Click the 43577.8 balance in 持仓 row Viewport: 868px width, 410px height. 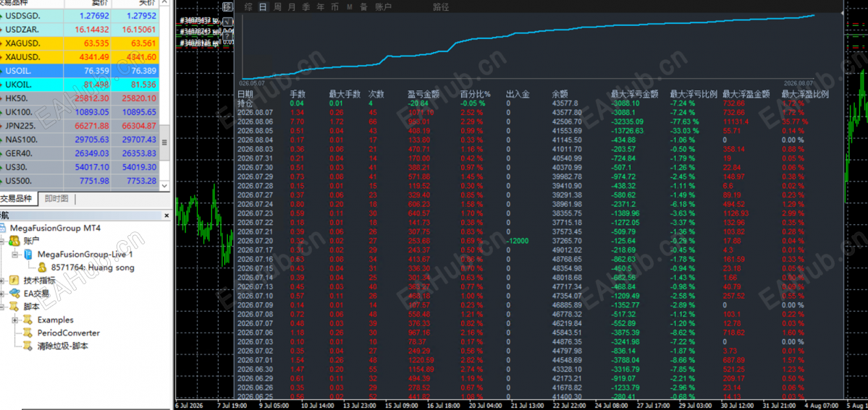click(x=565, y=103)
